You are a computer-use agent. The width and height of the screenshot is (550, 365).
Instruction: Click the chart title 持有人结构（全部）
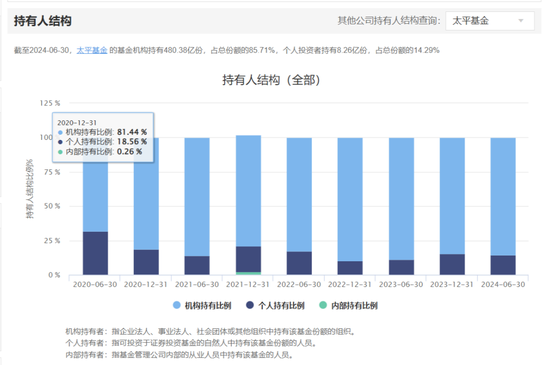(271, 80)
